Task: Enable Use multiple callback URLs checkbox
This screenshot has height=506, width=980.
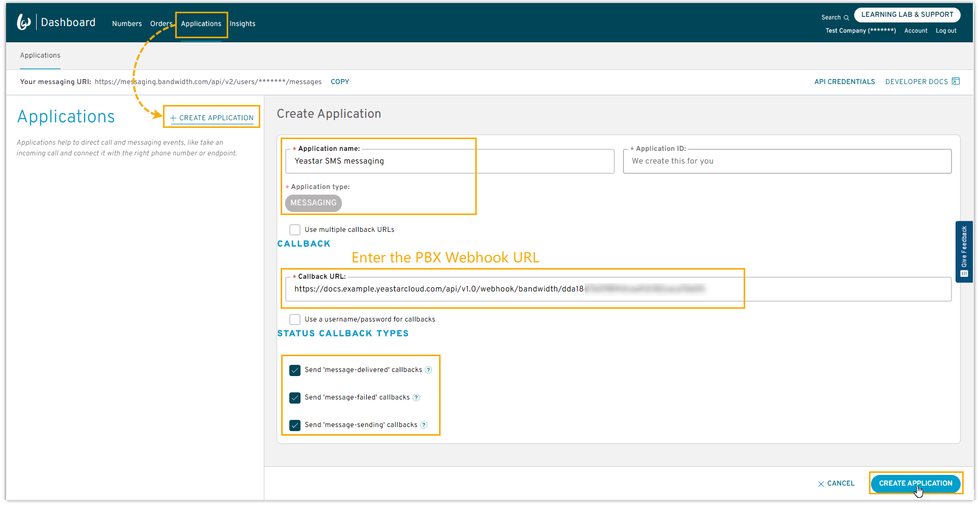Action: (x=295, y=230)
